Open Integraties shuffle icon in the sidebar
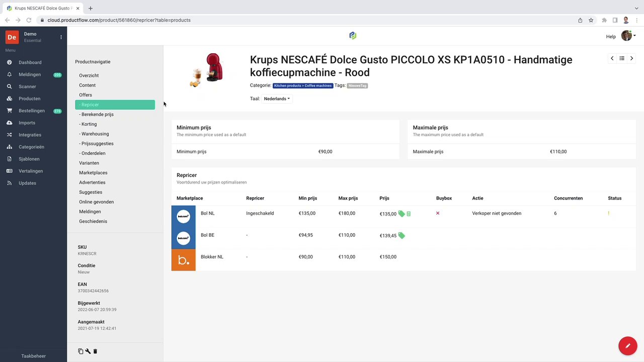This screenshot has height=362, width=644. point(9,135)
